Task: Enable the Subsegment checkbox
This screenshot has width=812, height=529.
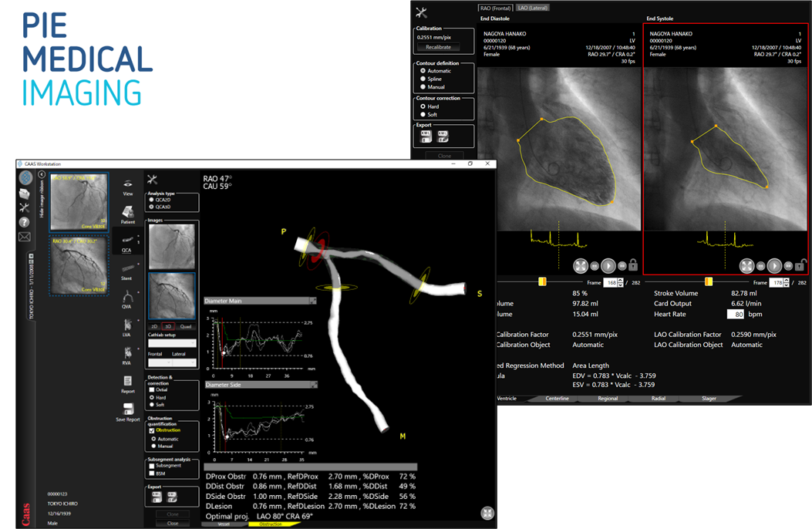Action: [151, 466]
